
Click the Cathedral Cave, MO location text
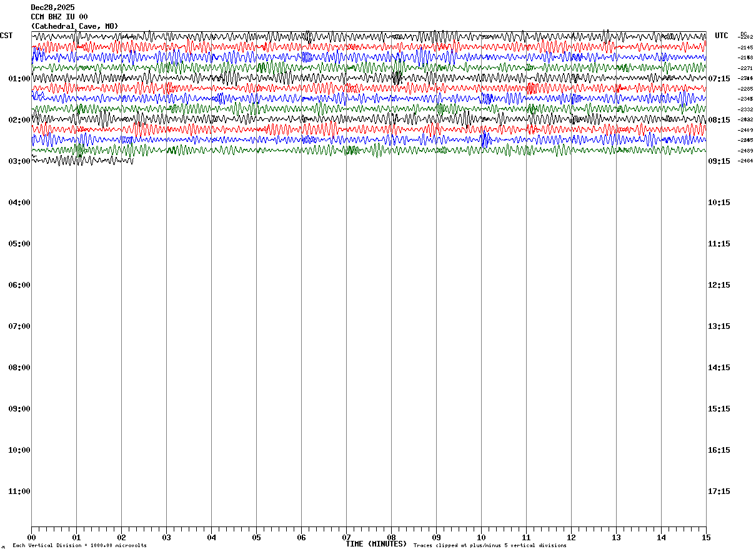click(x=74, y=26)
